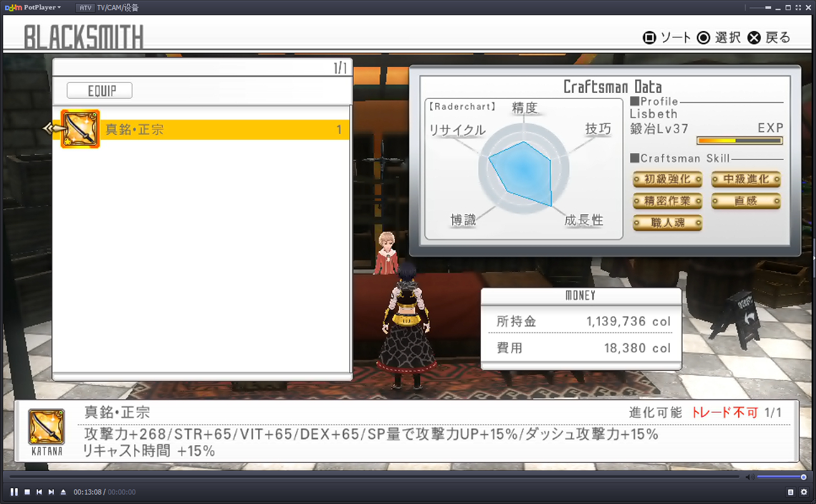Select the 職人魂 craftsman skill

(667, 223)
